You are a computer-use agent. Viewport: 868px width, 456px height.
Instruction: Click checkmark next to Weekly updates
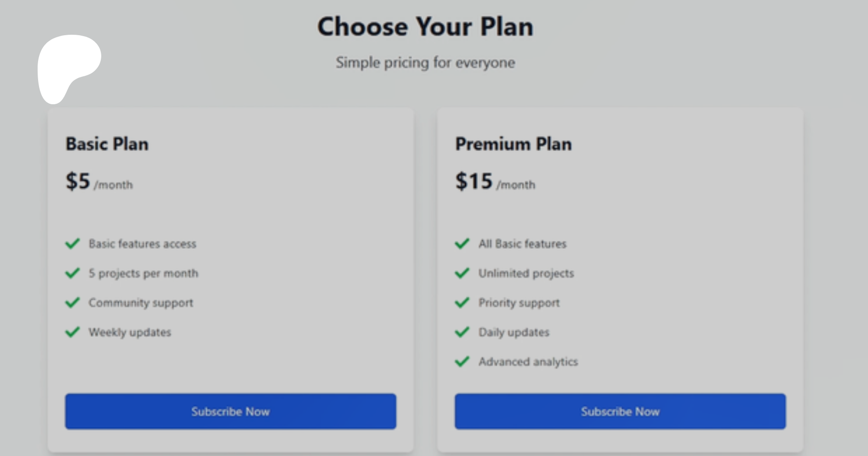(x=72, y=332)
